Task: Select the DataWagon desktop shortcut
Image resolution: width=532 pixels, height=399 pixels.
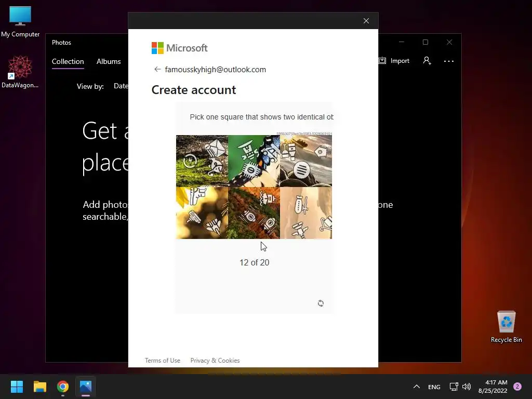Action: (x=20, y=72)
